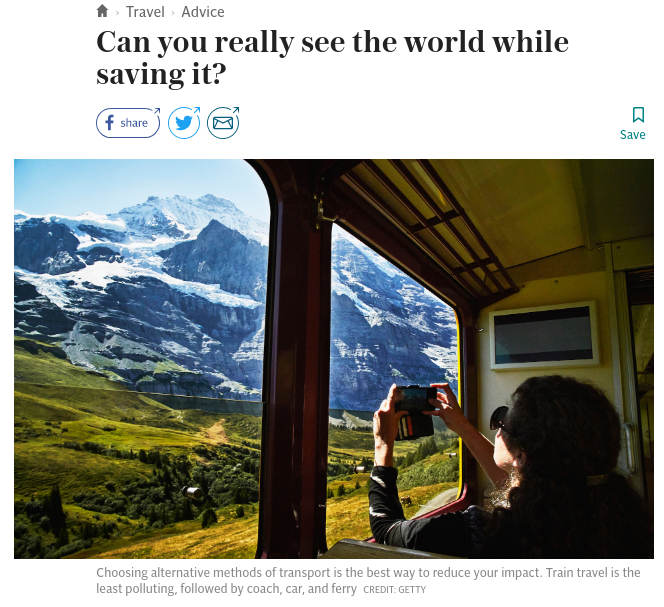Click the green 'Save' text label
Viewport: 664px width, 607px height.
[x=633, y=135]
